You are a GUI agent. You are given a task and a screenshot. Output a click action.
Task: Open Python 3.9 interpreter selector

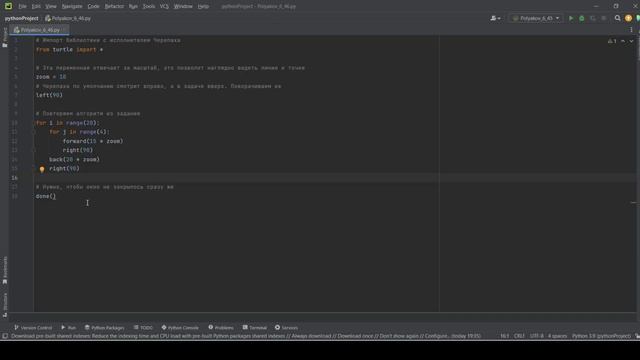coord(601,336)
